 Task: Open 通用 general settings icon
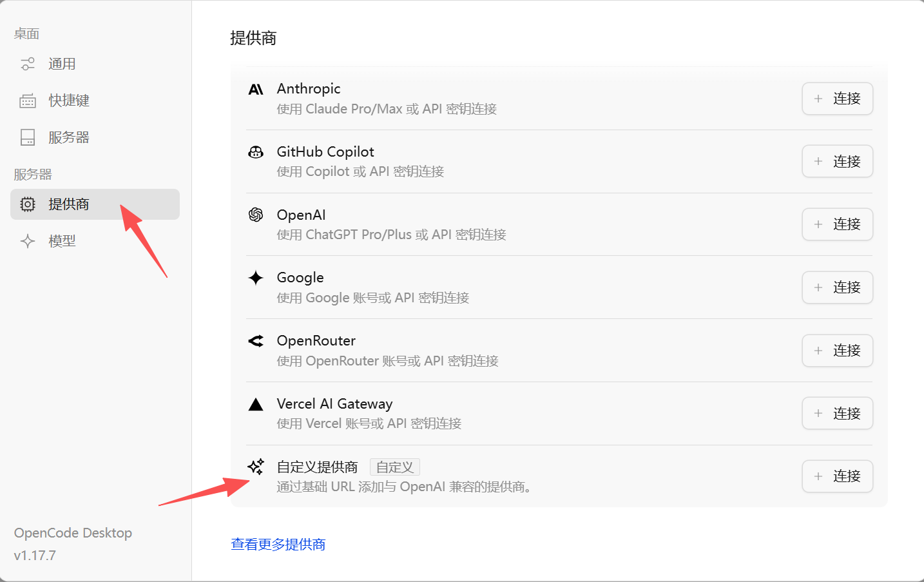28,64
